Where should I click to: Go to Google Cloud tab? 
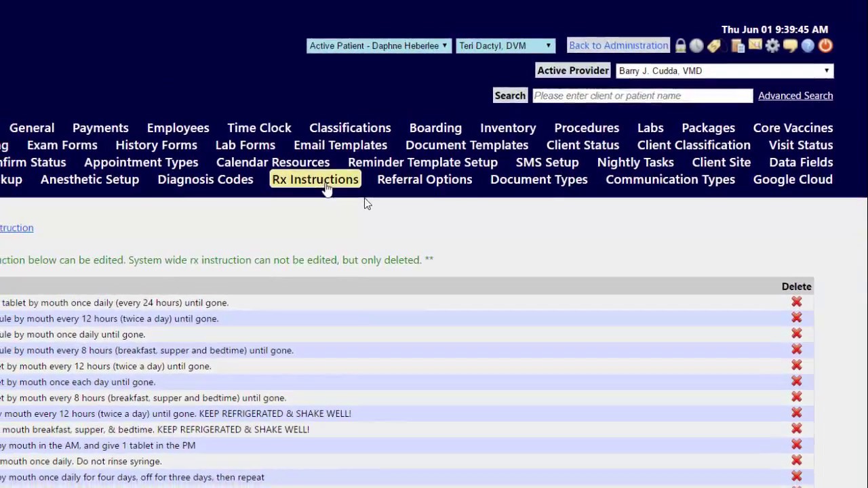(793, 180)
